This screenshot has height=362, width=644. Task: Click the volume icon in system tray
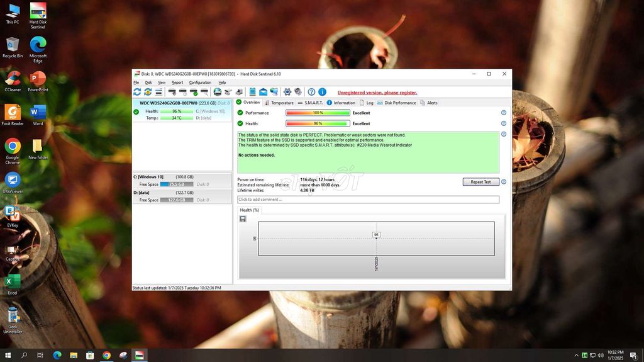coord(601,356)
